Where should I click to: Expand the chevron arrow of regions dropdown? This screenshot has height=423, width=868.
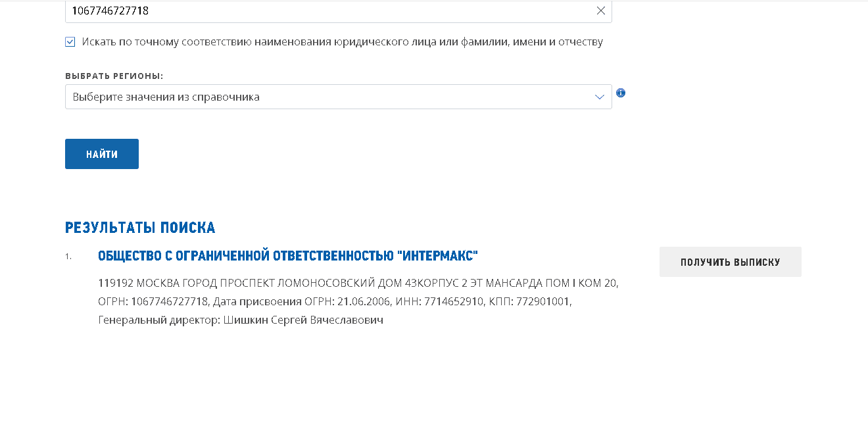pyautogui.click(x=599, y=97)
